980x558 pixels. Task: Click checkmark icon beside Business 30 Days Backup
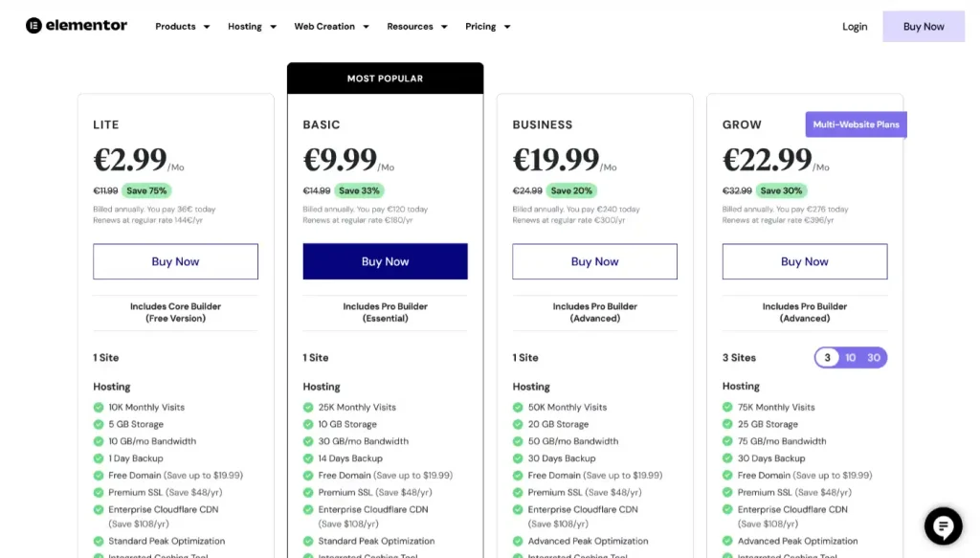(x=518, y=458)
